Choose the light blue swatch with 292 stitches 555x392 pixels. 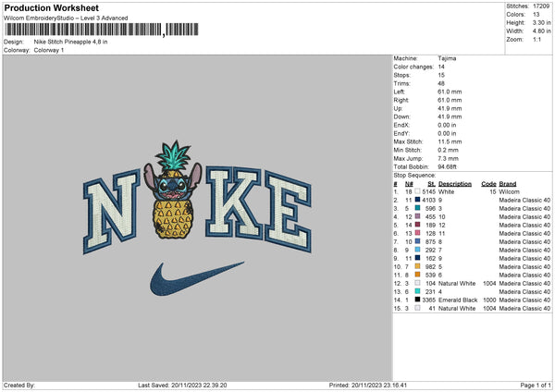pos(418,250)
